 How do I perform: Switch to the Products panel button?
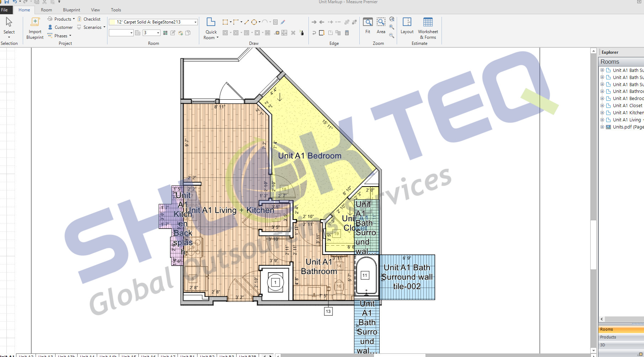pyautogui.click(x=621, y=337)
